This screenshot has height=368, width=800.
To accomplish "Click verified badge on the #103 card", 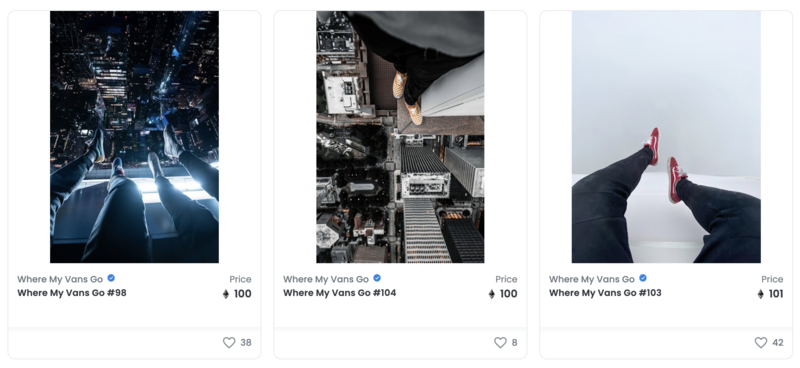I will [643, 278].
